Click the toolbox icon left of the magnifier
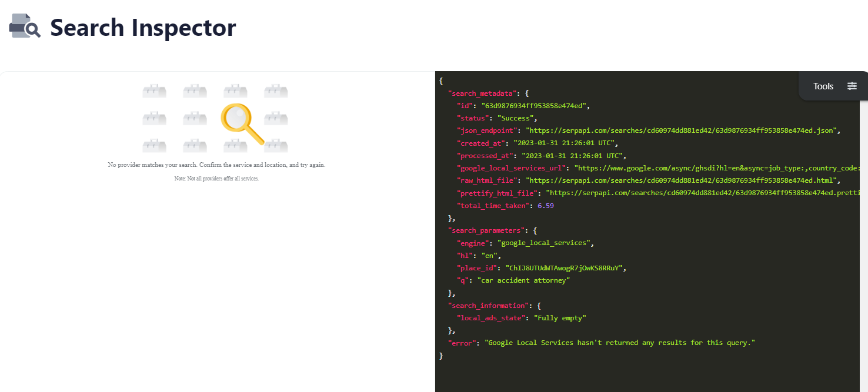The height and width of the screenshot is (392, 868). pos(195,118)
